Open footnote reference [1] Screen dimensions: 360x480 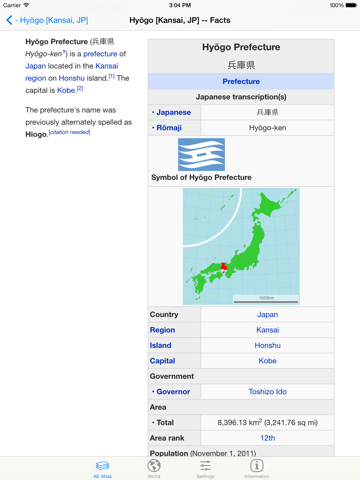point(112,76)
